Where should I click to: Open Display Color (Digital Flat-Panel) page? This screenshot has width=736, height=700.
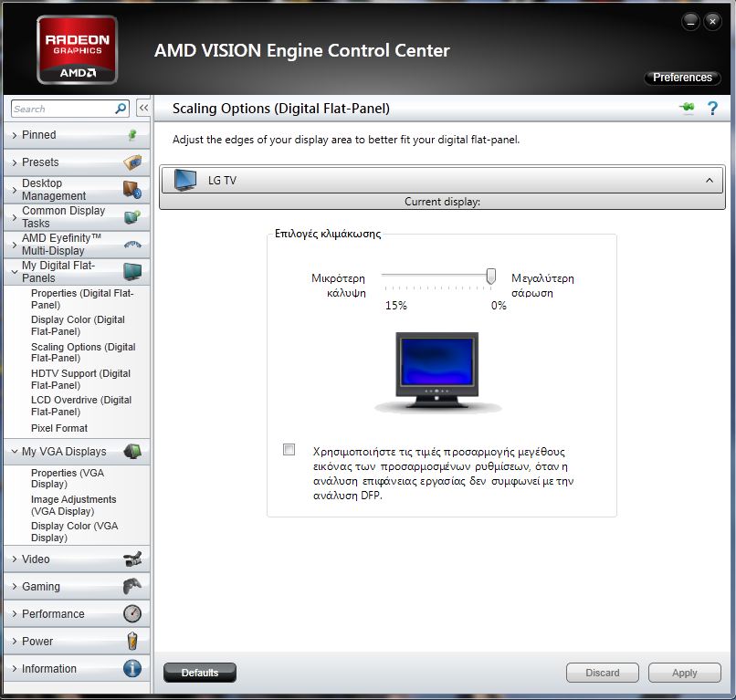[x=78, y=325]
